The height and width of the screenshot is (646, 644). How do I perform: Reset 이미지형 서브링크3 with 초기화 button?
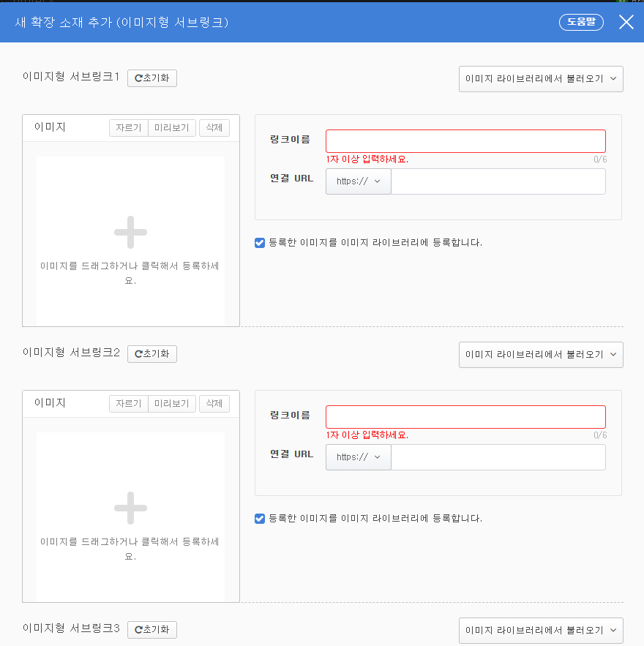point(152,629)
